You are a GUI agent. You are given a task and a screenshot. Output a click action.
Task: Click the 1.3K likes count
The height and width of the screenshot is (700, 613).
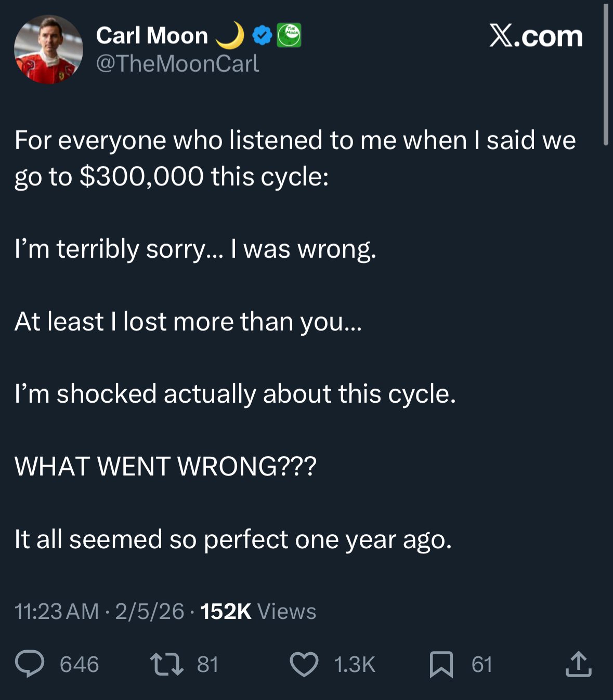click(355, 664)
